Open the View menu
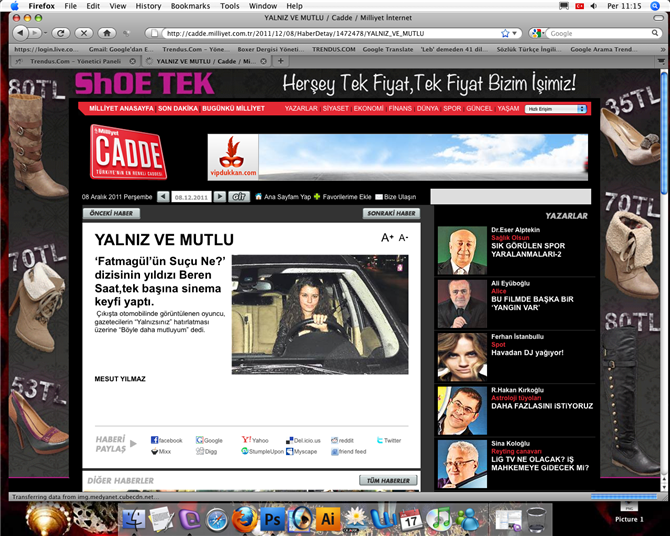This screenshot has width=670, height=536. tap(118, 6)
